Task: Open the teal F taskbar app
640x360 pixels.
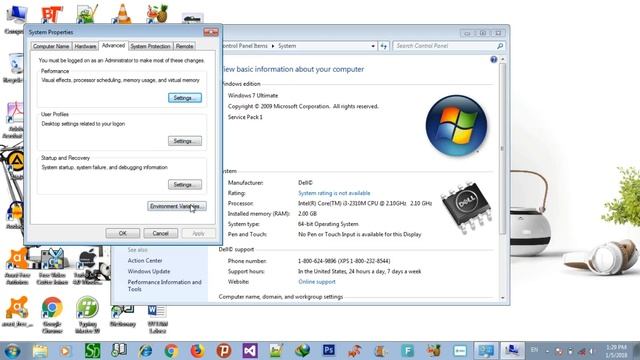Action: [x=407, y=351]
